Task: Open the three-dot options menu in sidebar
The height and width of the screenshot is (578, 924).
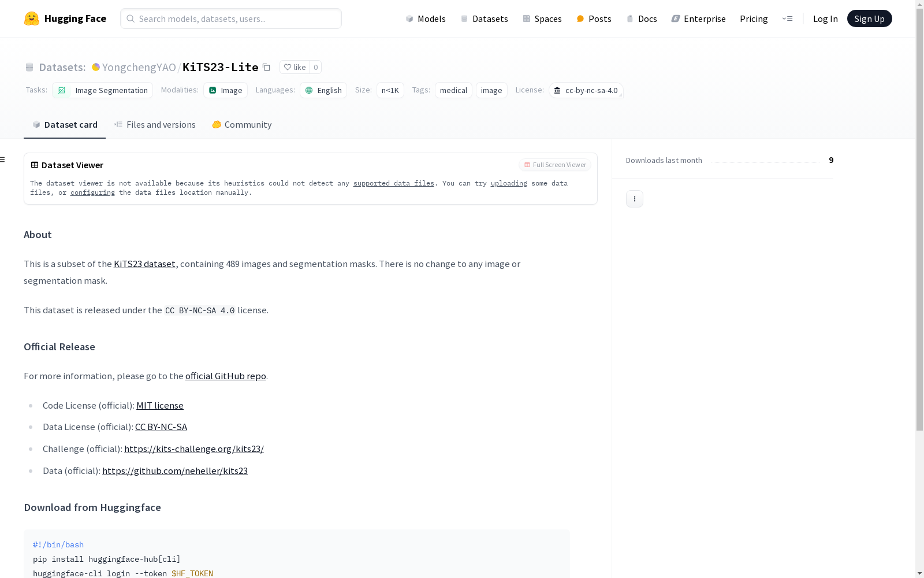Action: click(x=635, y=199)
